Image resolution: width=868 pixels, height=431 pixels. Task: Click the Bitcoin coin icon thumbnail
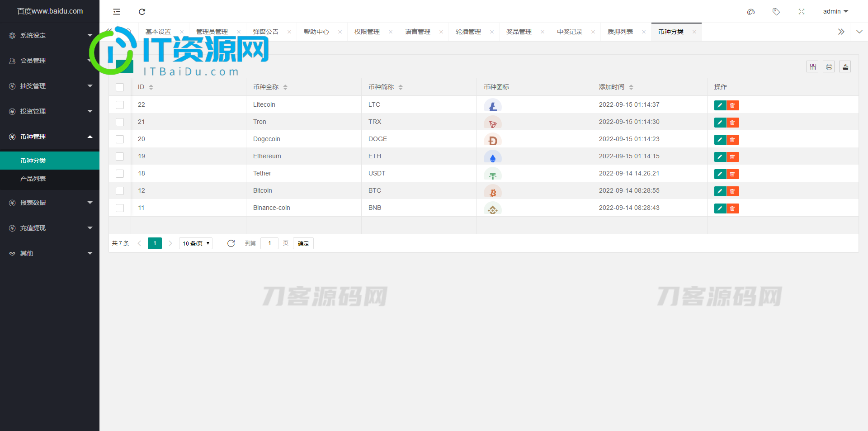point(493,191)
